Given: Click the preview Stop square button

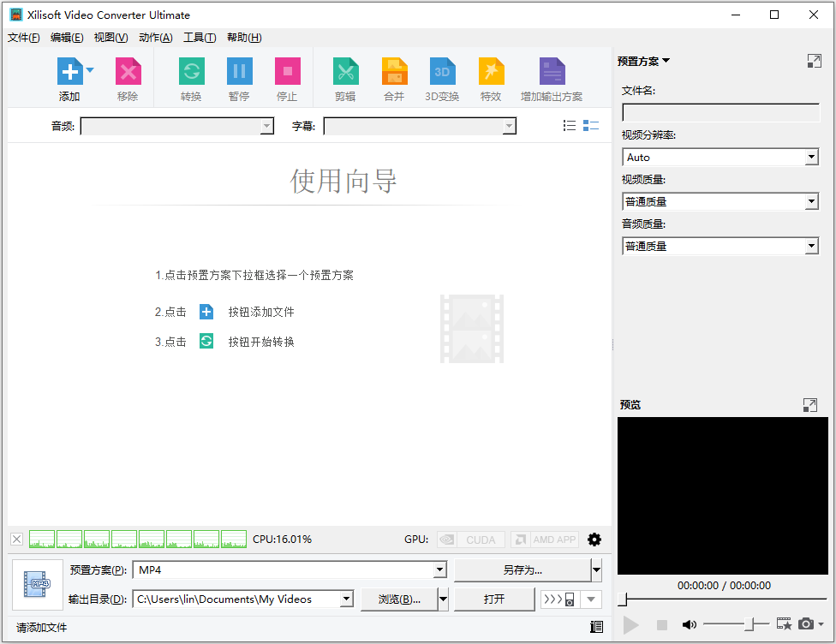Looking at the screenshot, I should (661, 625).
